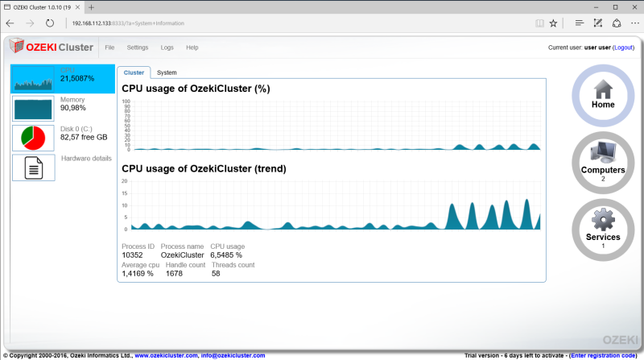Open www.ozekicluster.com link
This screenshot has height=360, width=644.
167,355
